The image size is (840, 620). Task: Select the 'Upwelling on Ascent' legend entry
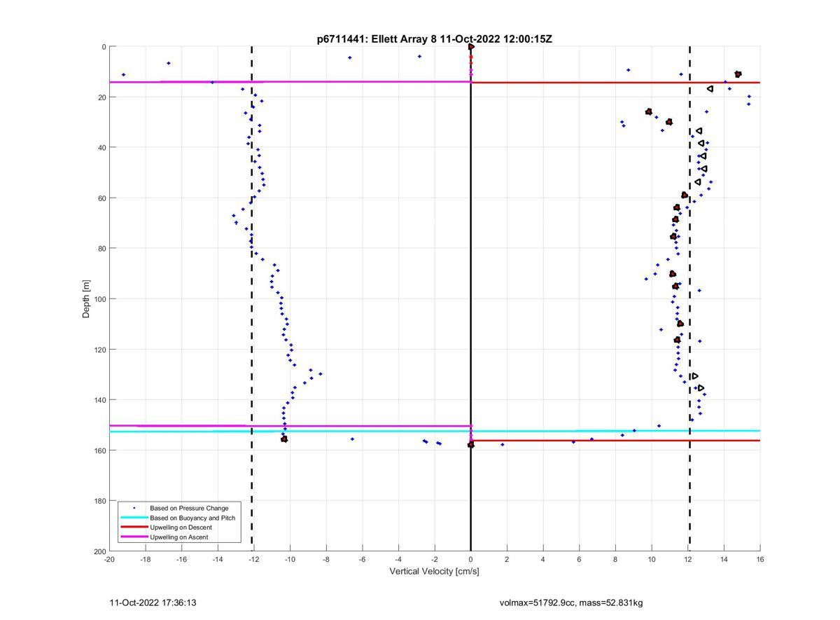coord(179,537)
